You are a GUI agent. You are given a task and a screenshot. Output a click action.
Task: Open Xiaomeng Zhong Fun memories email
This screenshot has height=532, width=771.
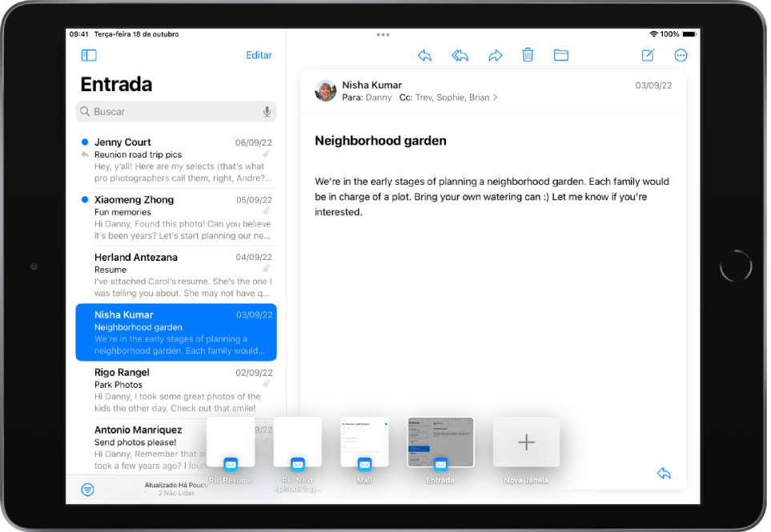coord(176,217)
